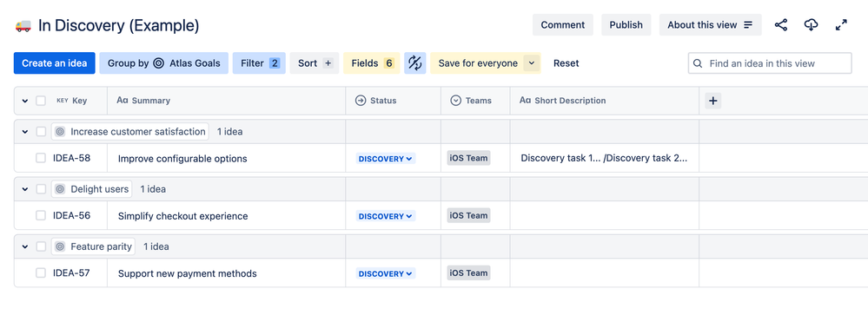Screen dimensions: 868x315
Task: Click the search magnifier icon
Action: click(x=698, y=63)
